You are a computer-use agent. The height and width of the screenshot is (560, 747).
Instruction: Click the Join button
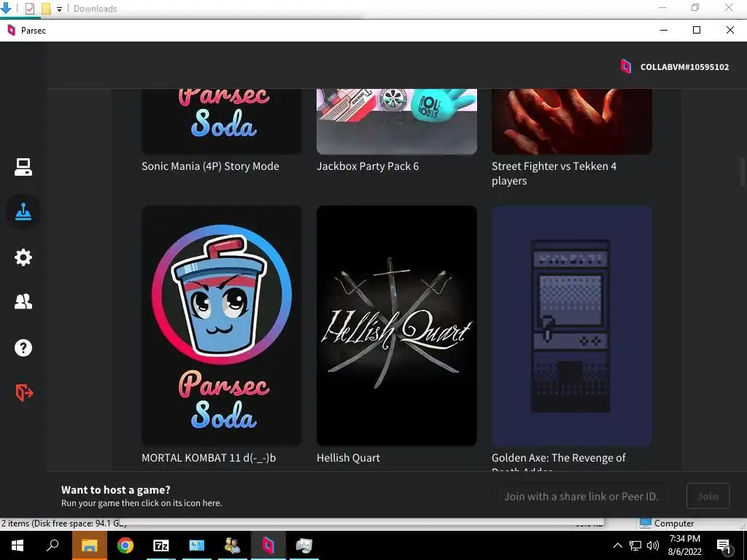tap(708, 496)
